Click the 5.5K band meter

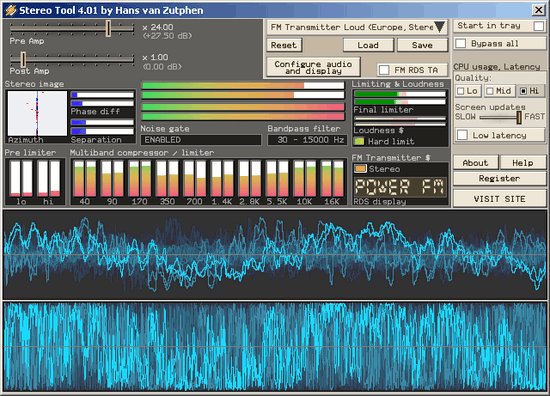[x=277, y=179]
